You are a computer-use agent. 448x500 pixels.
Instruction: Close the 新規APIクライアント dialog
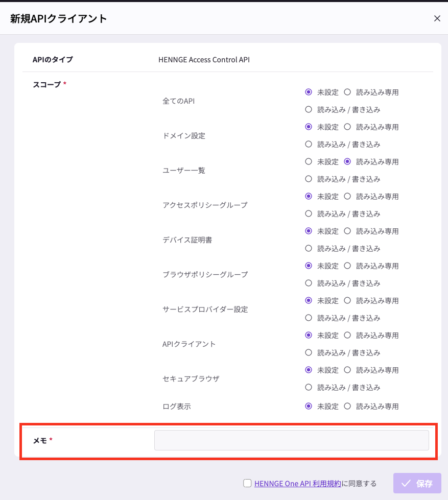tap(437, 19)
